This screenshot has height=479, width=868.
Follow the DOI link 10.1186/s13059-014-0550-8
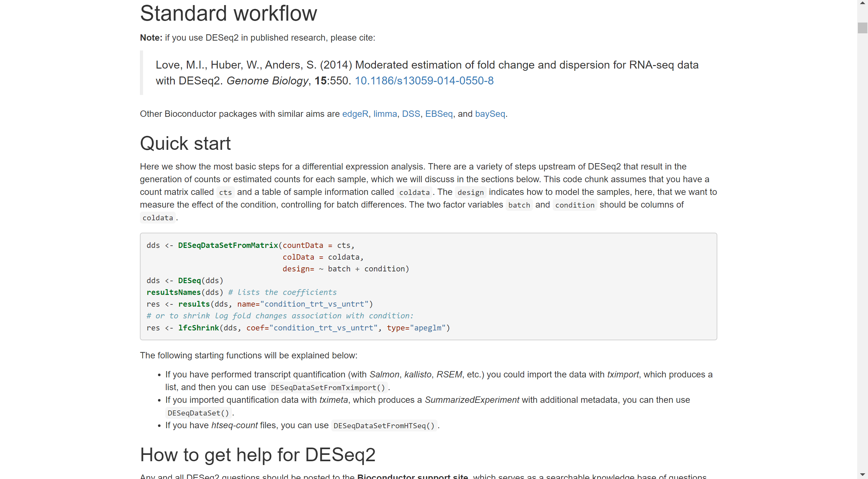pyautogui.click(x=424, y=81)
